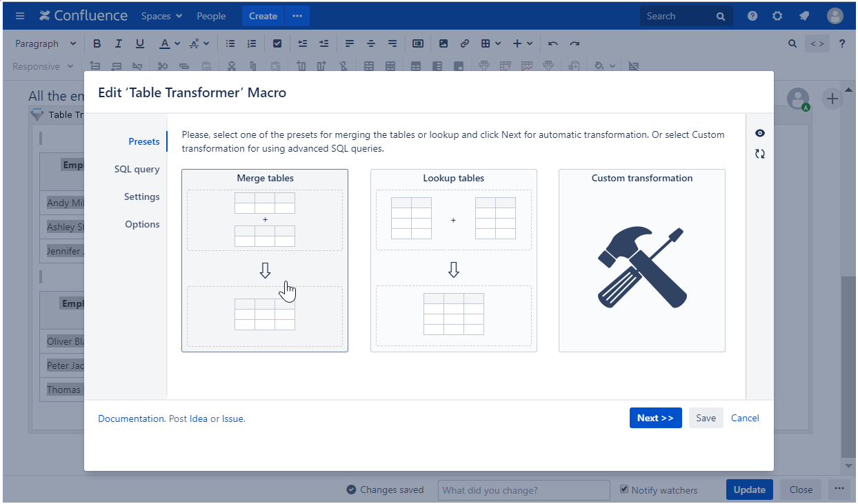Open the Spaces dropdown menu

(x=161, y=16)
